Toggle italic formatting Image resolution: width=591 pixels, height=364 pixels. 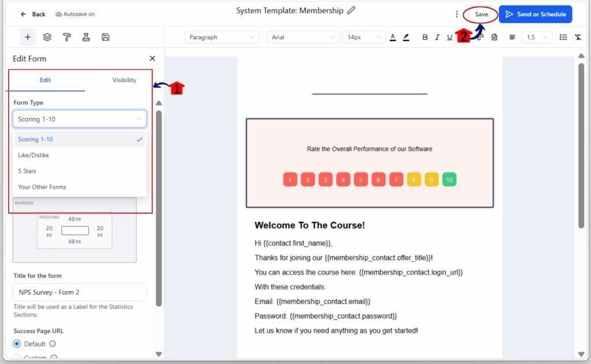point(437,37)
